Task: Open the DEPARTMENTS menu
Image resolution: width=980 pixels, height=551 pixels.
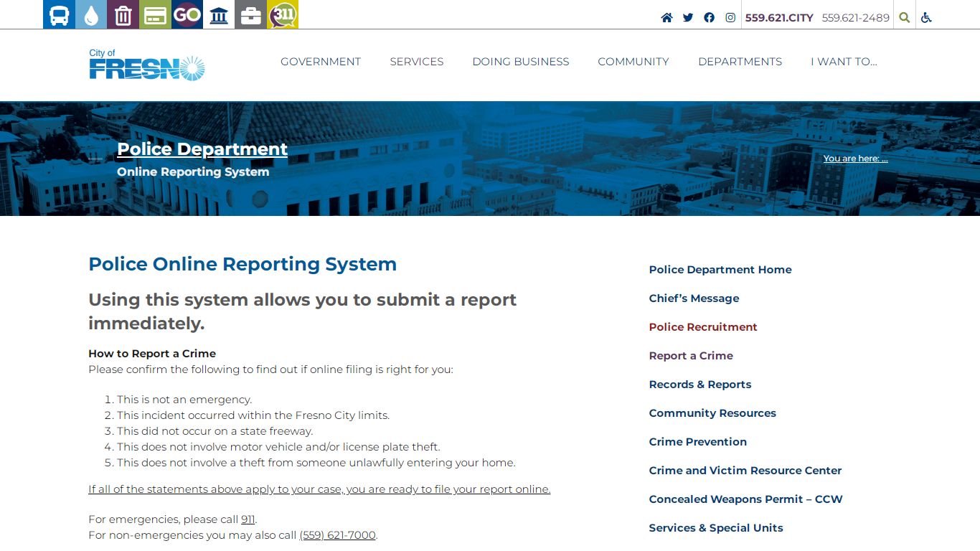Action: (x=740, y=62)
